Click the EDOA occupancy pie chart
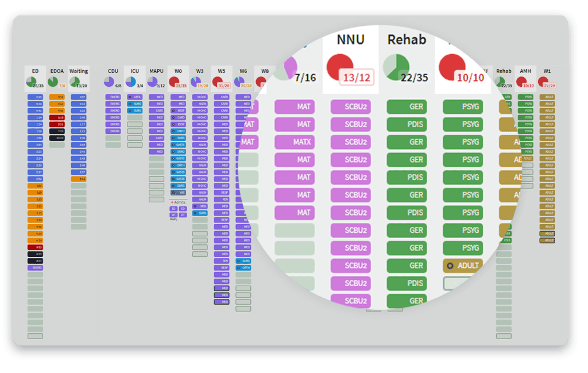This screenshot has width=588, height=373. click(x=53, y=82)
